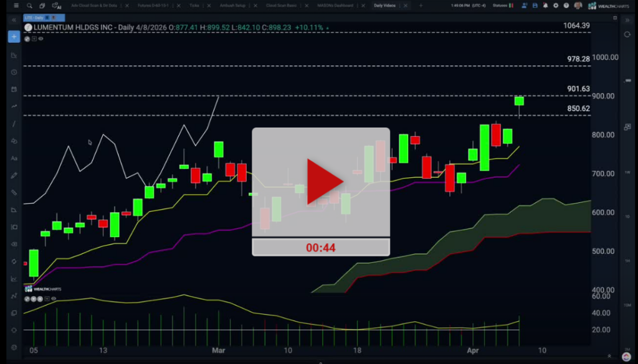Screen dimensions: 638x364
Task: Open the calendar tool in left sidebar
Action: (14, 90)
